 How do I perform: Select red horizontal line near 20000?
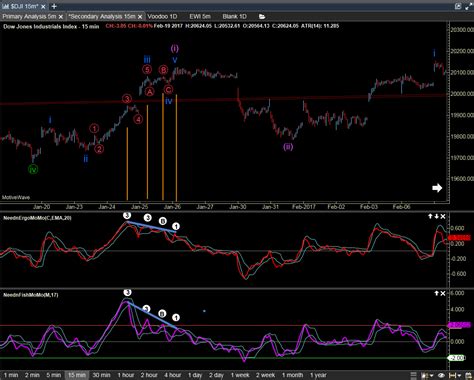[x=223, y=100]
